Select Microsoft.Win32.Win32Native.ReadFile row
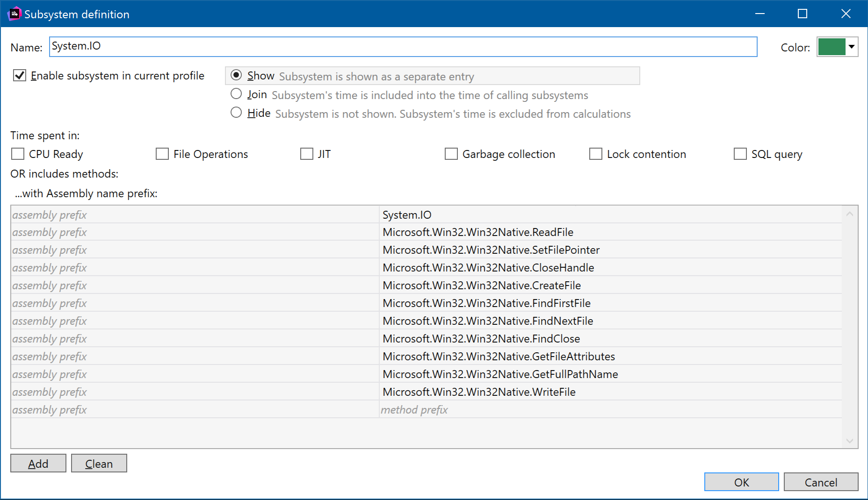Screen dimensions: 868x500 click(426, 232)
